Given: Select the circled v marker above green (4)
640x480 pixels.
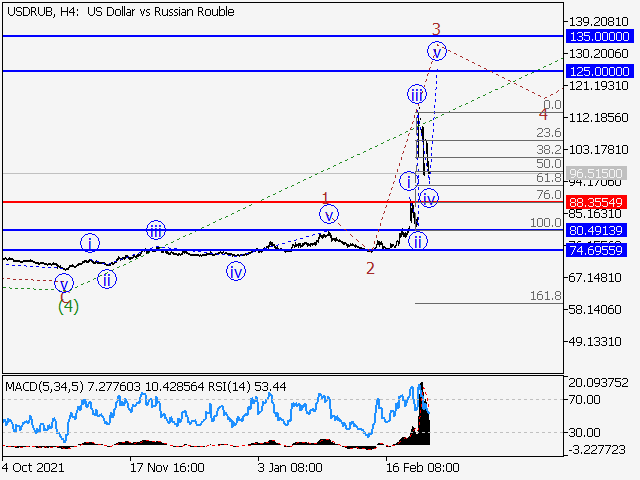Looking at the screenshot, I should point(64,284).
